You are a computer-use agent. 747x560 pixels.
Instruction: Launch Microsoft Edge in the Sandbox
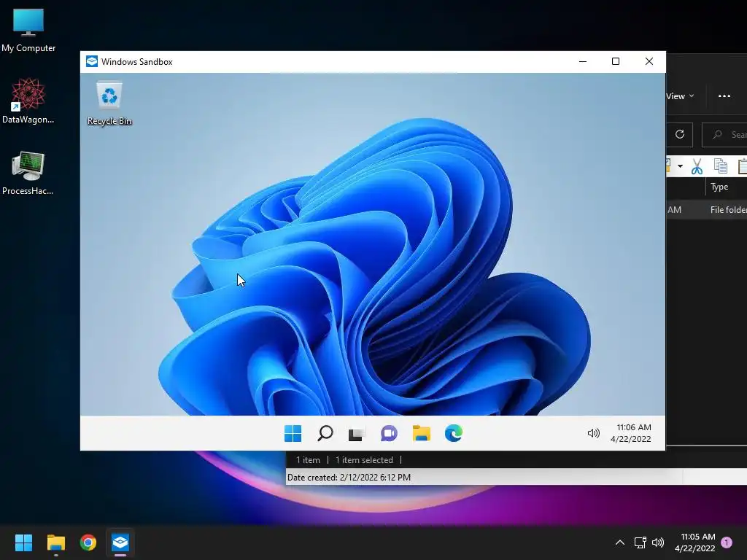(454, 433)
